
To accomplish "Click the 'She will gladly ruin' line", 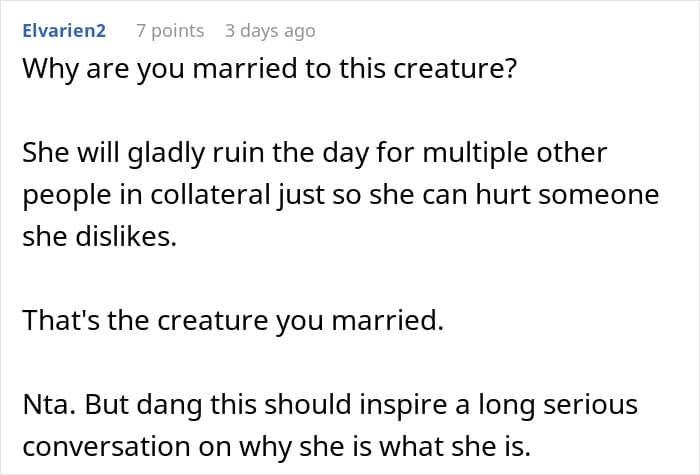I will [314, 155].
